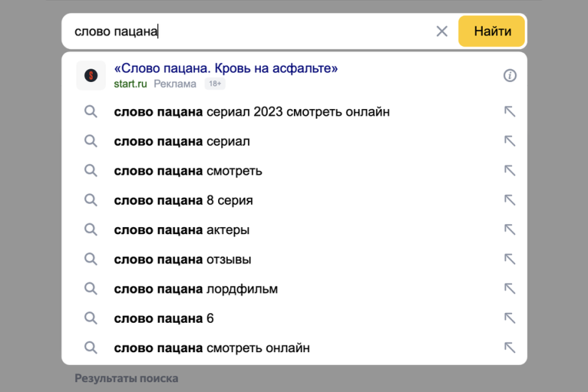Choose last suggestion 'слово пацана смотреть онлайн'
The width and height of the screenshot is (588, 392).
(211, 348)
